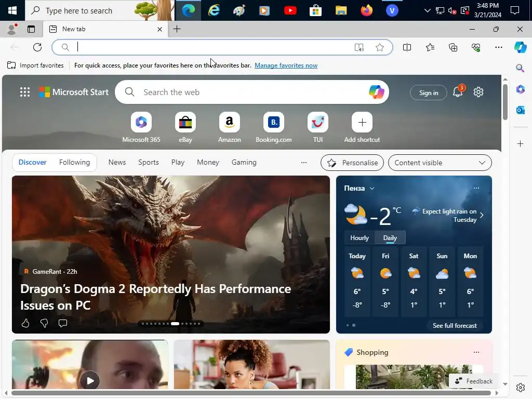Customize sidebar with the plus icon
Viewport: 532px width, 399px height.
(520, 144)
